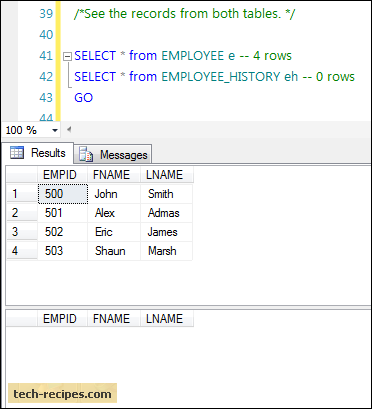
Task: Click the James cell
Action: coord(166,232)
